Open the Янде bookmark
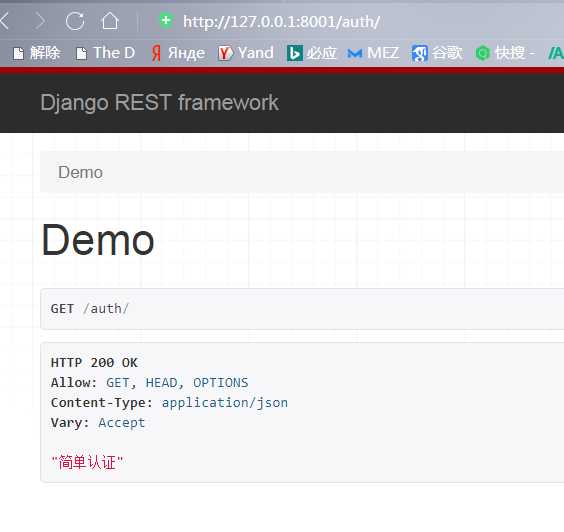Screen dimensions: 564x532 [178, 53]
